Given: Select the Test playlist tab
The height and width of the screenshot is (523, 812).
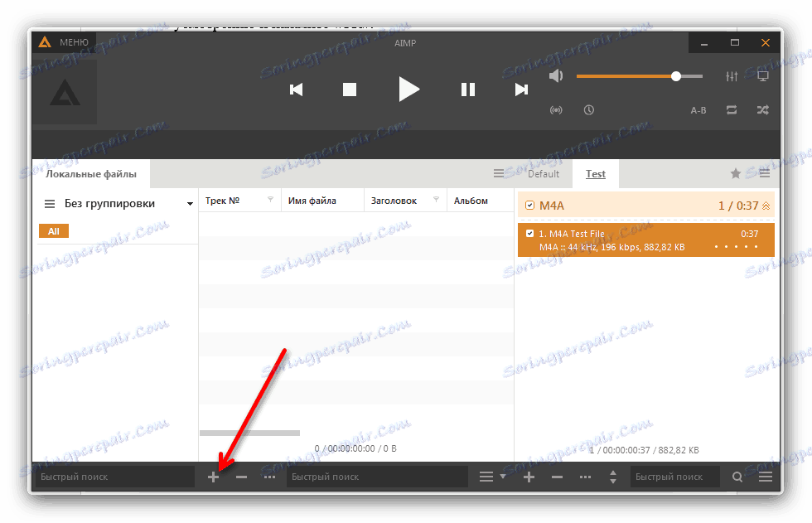Looking at the screenshot, I should [x=596, y=174].
